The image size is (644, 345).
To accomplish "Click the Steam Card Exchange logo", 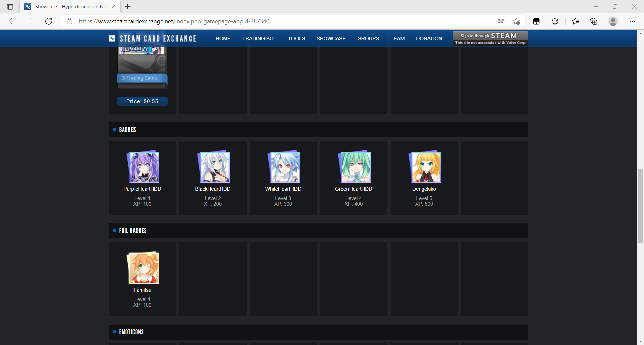I will [153, 39].
